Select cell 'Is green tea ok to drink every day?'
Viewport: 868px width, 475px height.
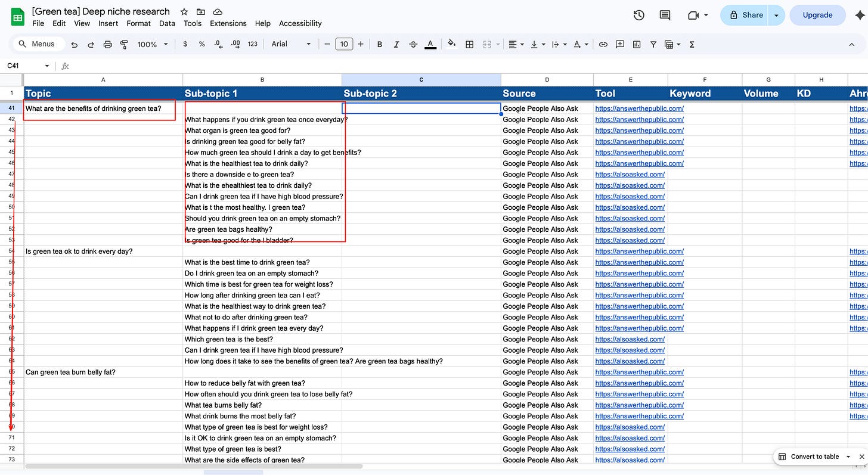[x=103, y=252]
